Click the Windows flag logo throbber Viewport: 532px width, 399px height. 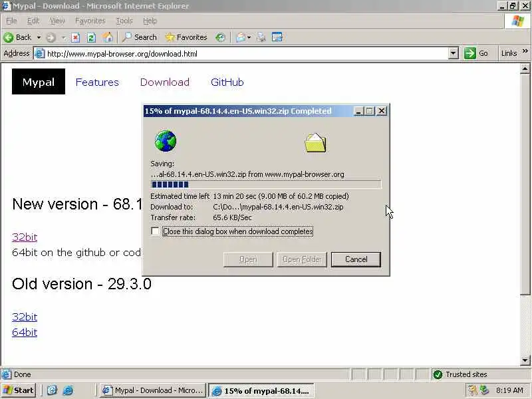517,21
